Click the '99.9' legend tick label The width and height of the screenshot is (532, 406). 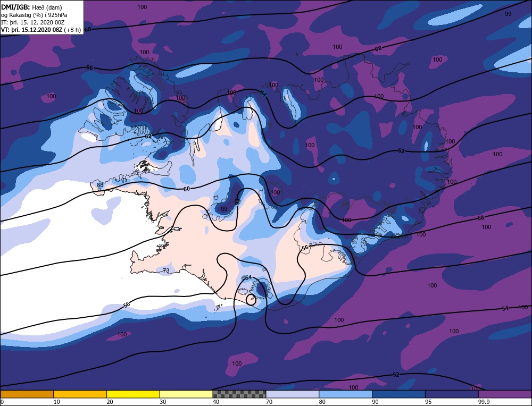(484, 402)
